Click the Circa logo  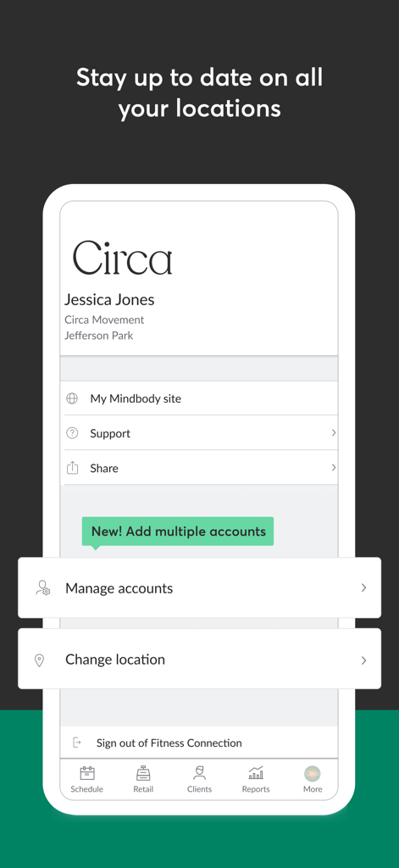pyautogui.click(x=122, y=258)
